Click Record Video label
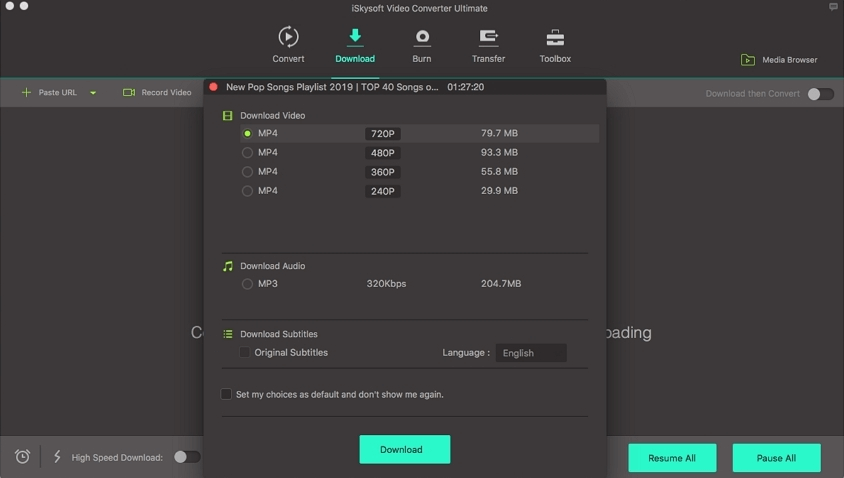 click(166, 93)
